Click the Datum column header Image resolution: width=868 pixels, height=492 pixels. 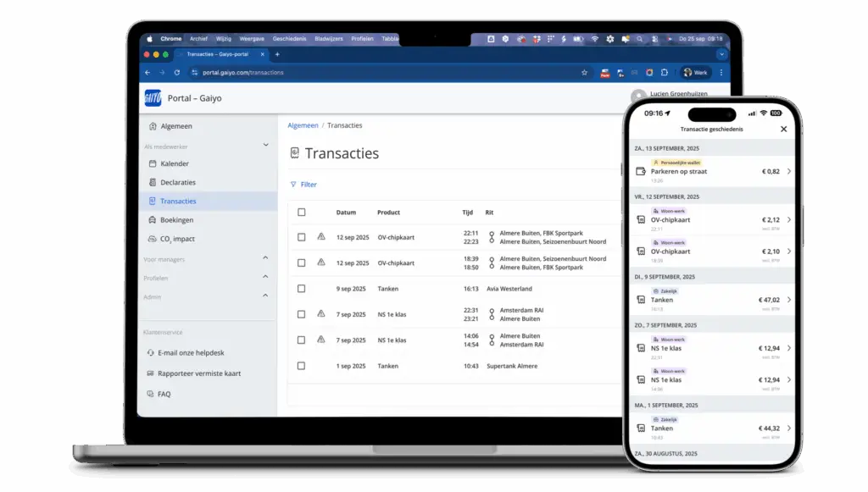346,213
